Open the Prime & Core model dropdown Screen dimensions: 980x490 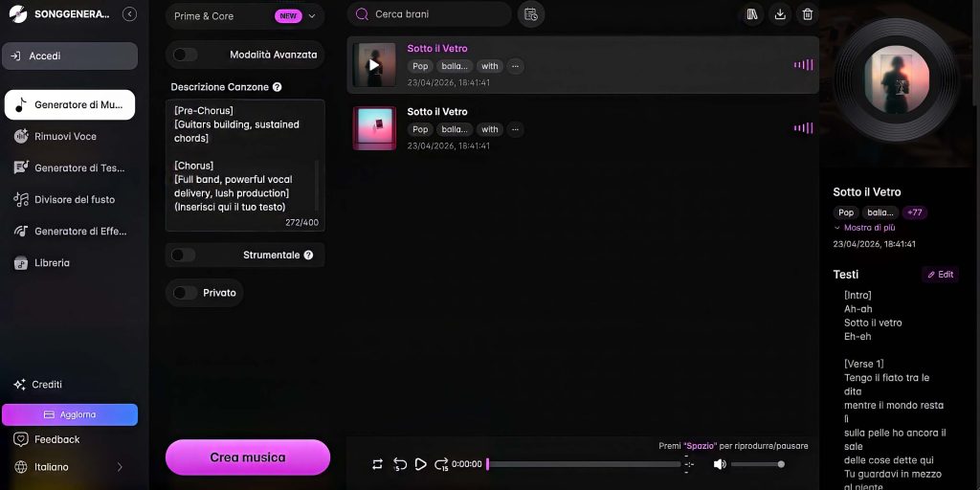pyautogui.click(x=245, y=16)
